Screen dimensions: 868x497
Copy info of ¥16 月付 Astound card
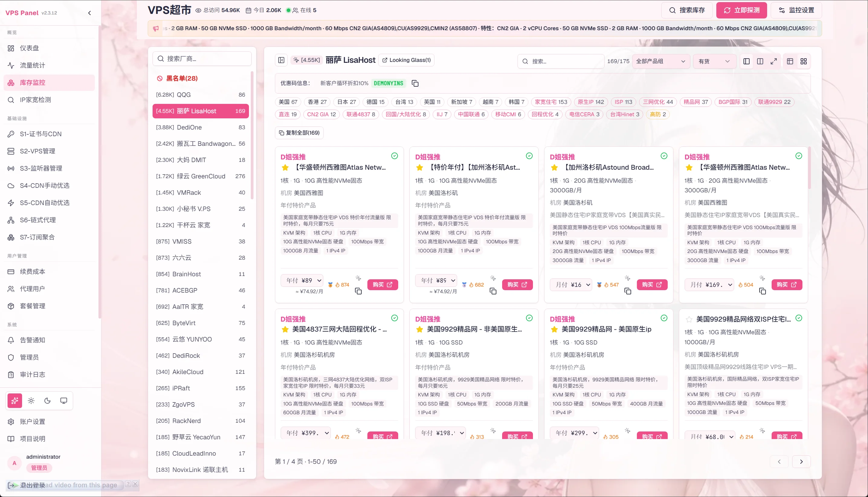628,291
